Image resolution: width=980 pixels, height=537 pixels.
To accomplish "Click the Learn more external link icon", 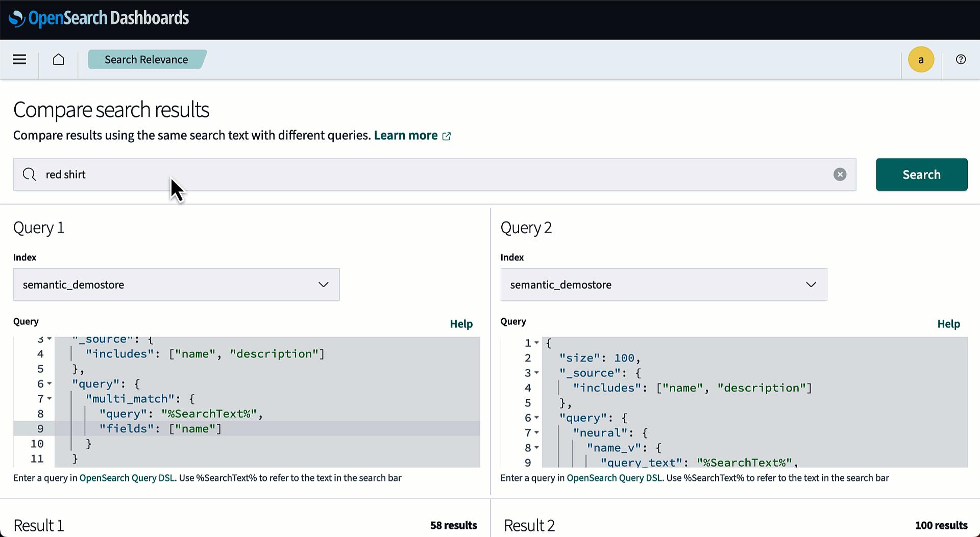I will coord(447,136).
